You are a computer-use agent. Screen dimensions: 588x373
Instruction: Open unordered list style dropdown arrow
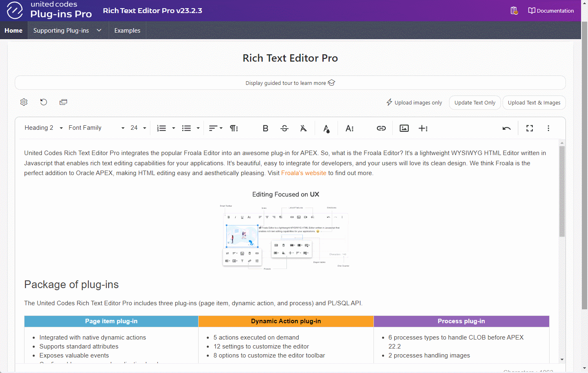[198, 128]
